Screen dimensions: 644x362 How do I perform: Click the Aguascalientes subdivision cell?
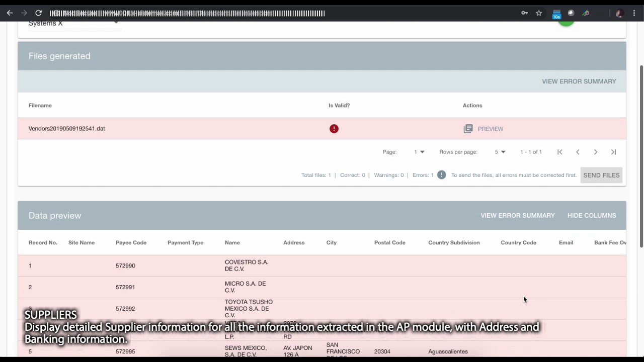(448, 351)
